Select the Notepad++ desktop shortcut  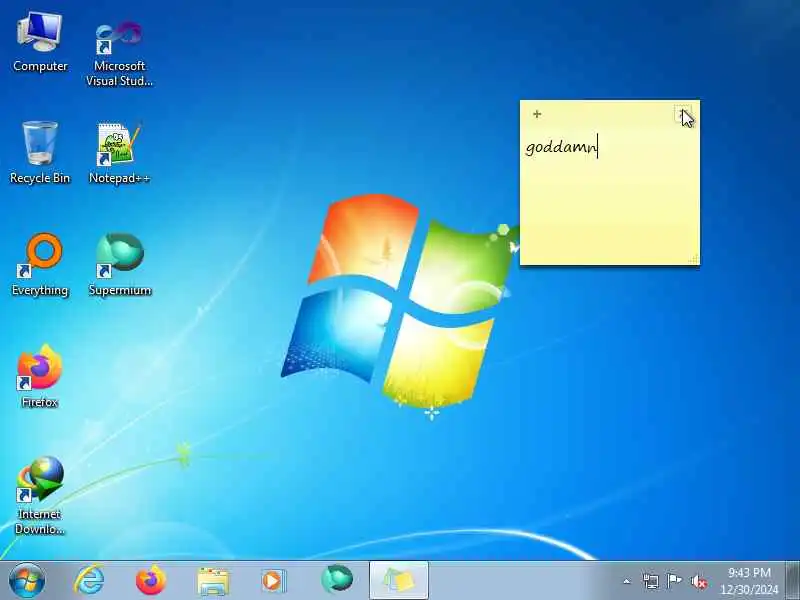click(119, 153)
